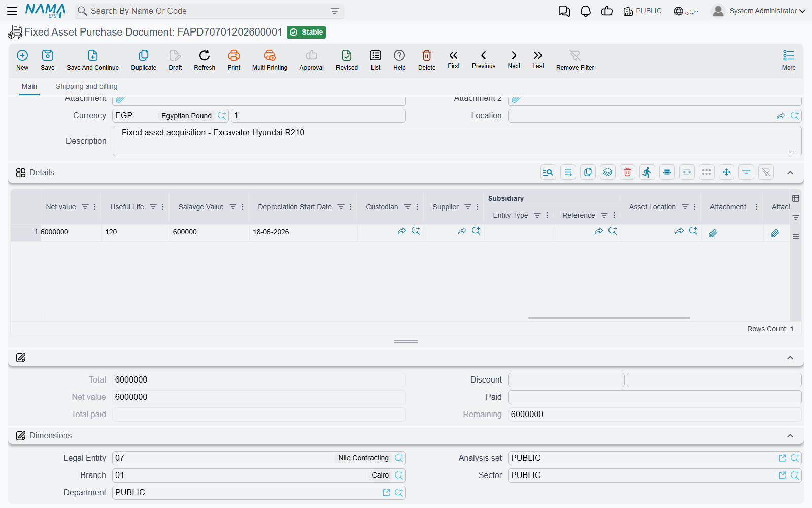Click row 1 Attachment paperclip
Image resolution: width=812 pixels, height=508 pixels.
713,233
